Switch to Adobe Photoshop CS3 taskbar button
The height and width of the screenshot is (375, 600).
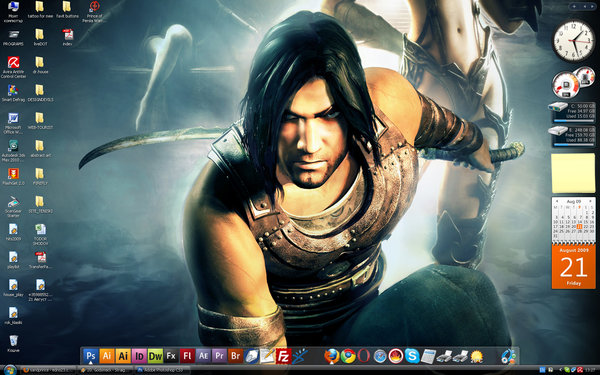[162, 370]
